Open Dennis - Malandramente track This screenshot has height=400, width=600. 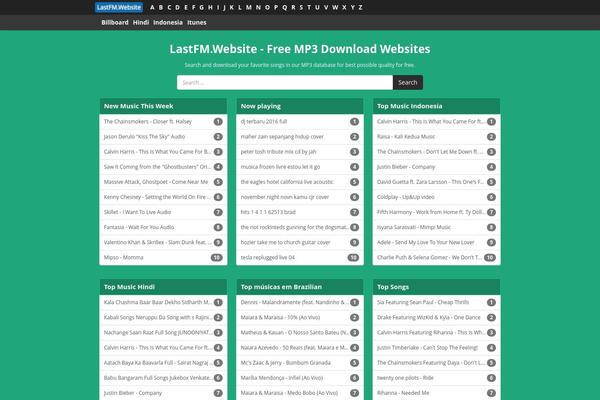tap(294, 302)
